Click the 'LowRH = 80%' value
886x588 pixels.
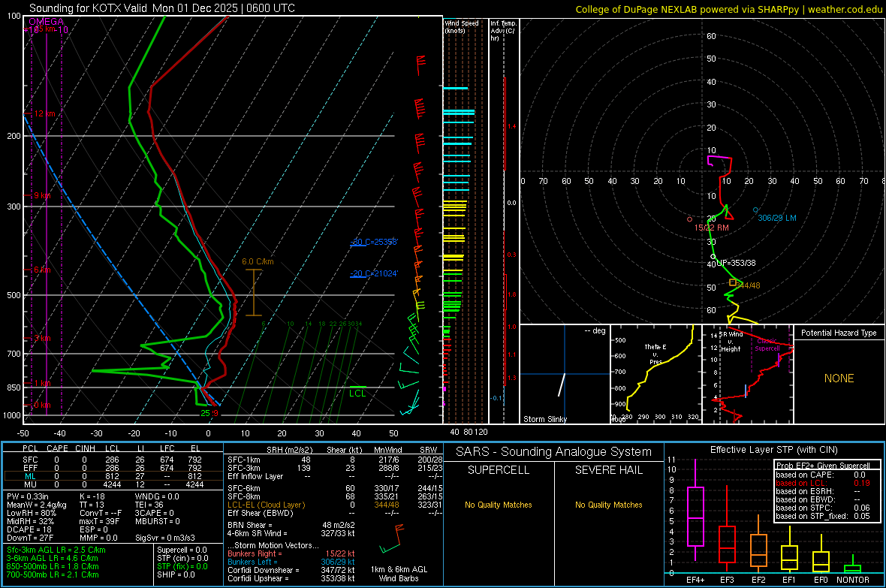coord(31,514)
